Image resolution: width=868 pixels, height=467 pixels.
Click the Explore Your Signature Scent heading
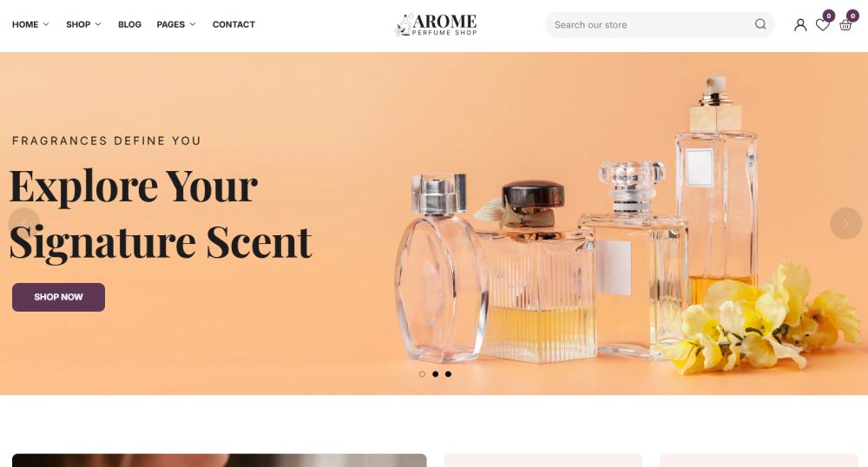[x=161, y=214]
